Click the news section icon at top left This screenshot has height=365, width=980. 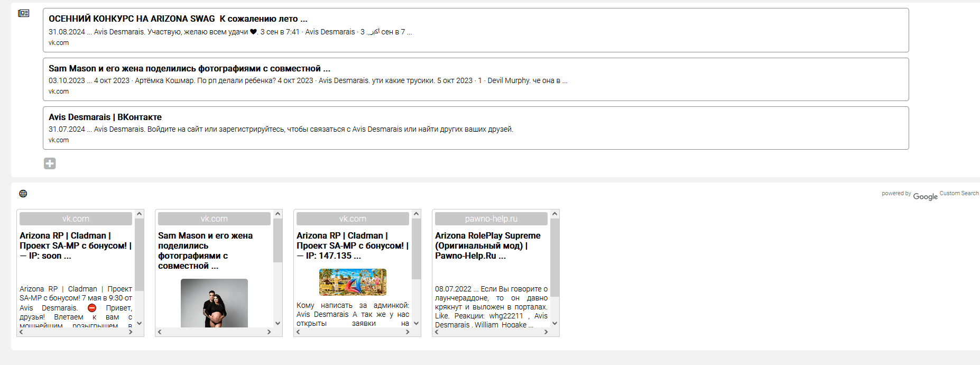24,13
